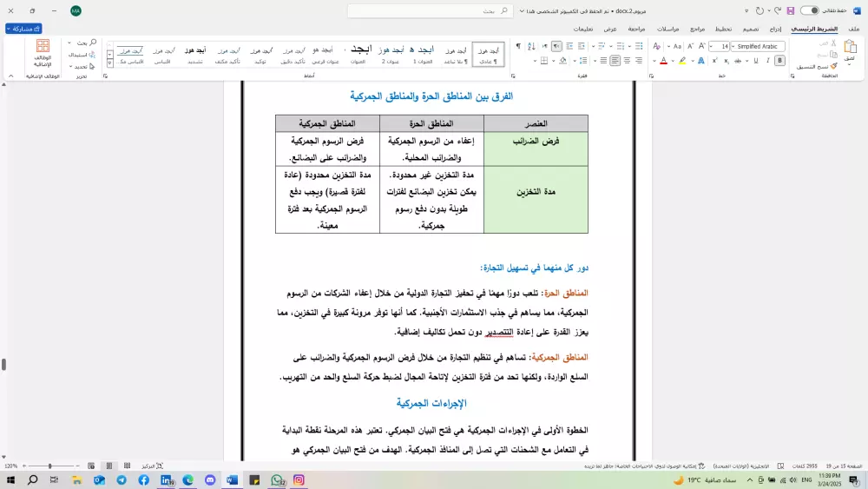
Task: Clear all formatting icon
Action: 656,47
